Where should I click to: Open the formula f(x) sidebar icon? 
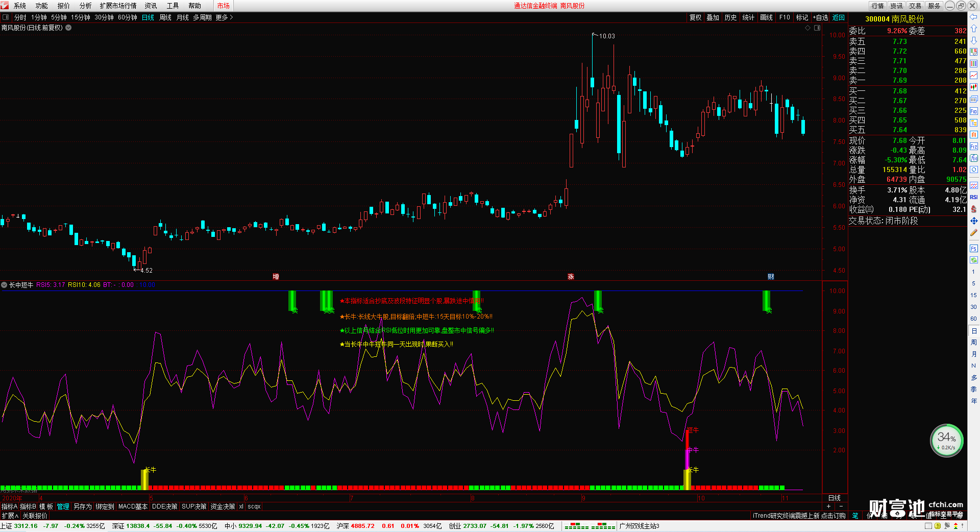[x=974, y=158]
